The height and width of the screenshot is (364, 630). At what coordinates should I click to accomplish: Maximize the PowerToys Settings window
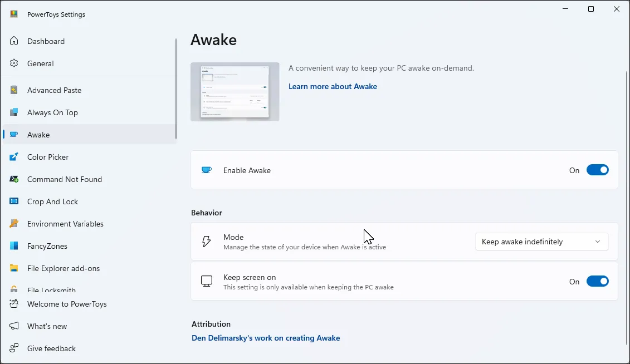tap(590, 9)
